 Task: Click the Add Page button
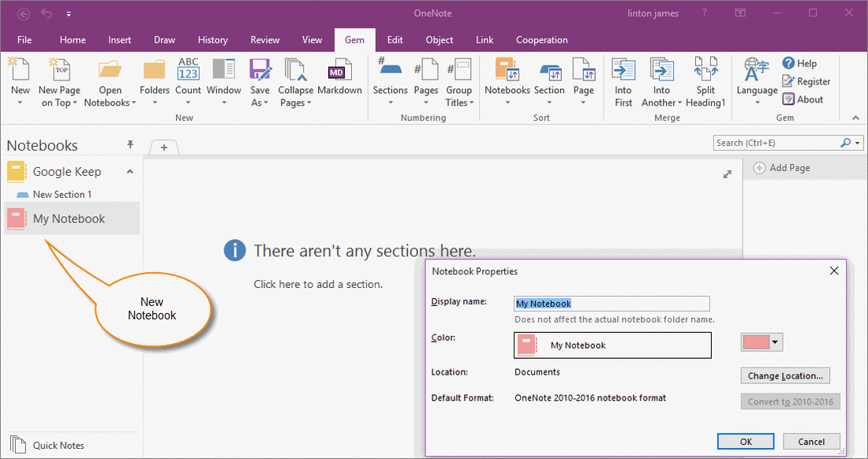782,167
